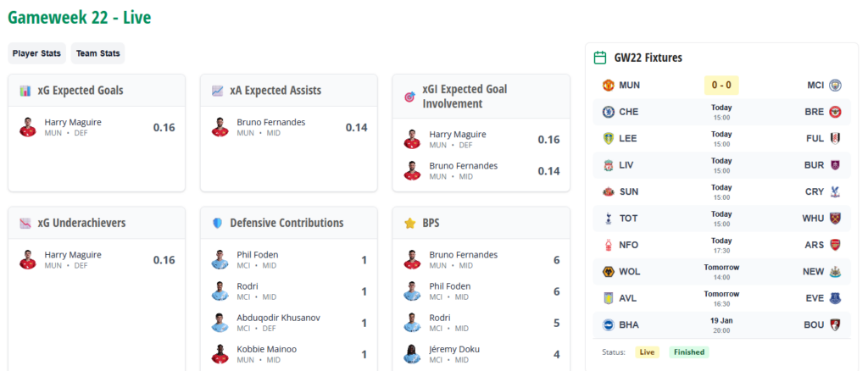Switch to the Team Stats tab
Image resolution: width=868 pixels, height=371 pixels.
(97, 53)
